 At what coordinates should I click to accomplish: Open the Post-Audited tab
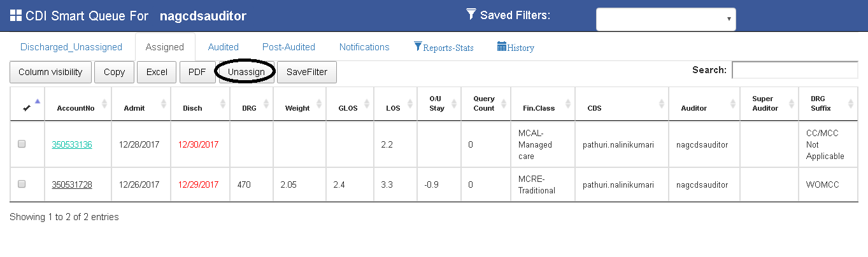pyautogui.click(x=288, y=47)
